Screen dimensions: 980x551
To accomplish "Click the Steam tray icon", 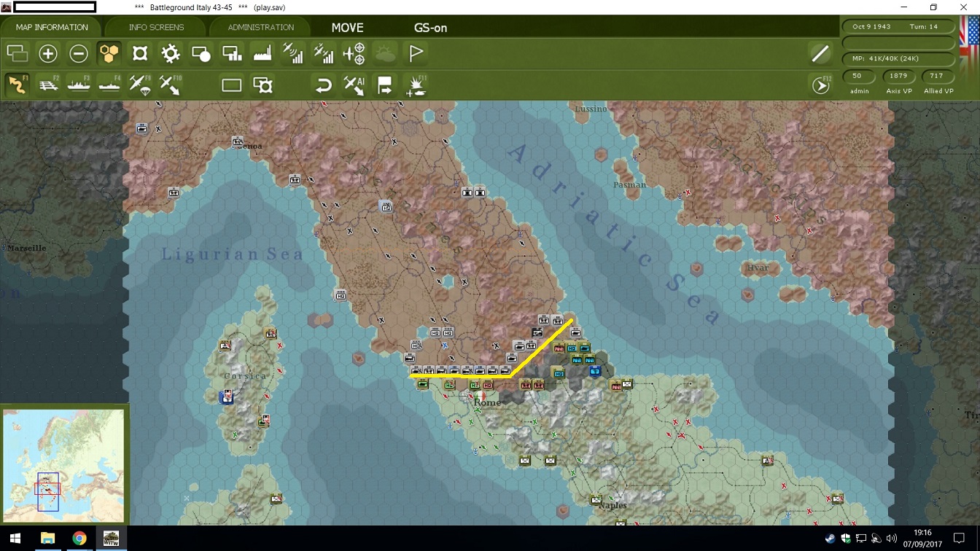I will pyautogui.click(x=831, y=539).
